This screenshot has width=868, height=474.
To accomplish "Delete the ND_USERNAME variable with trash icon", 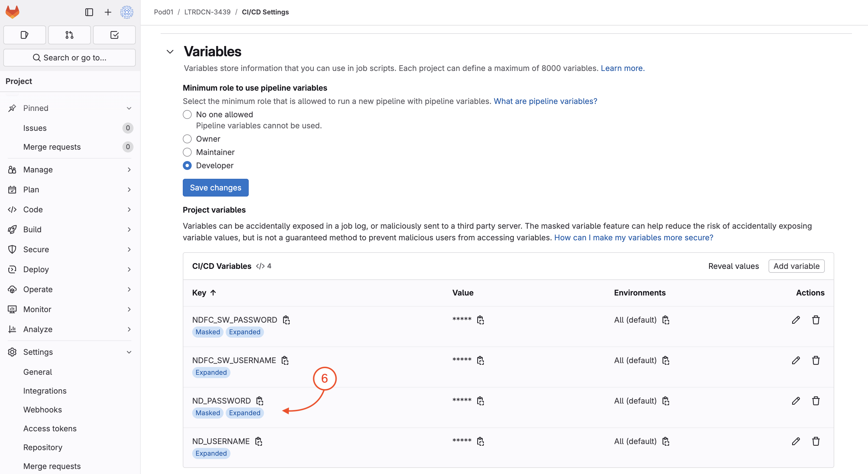I will [x=815, y=441].
